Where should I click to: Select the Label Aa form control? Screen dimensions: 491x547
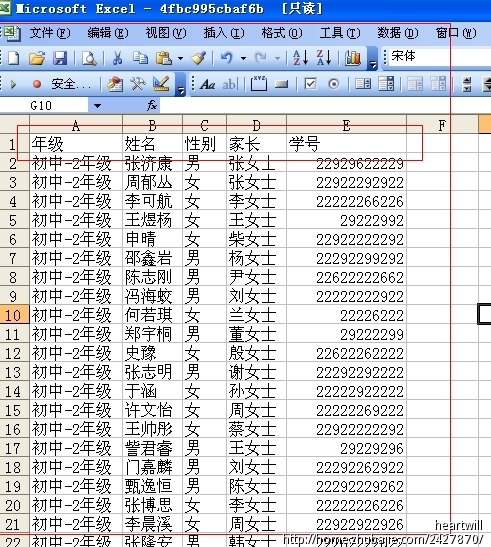coord(207,84)
